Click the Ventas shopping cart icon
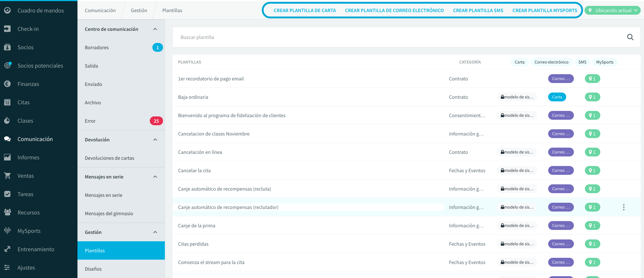Viewport: 644px width, 278px height. 7,176
